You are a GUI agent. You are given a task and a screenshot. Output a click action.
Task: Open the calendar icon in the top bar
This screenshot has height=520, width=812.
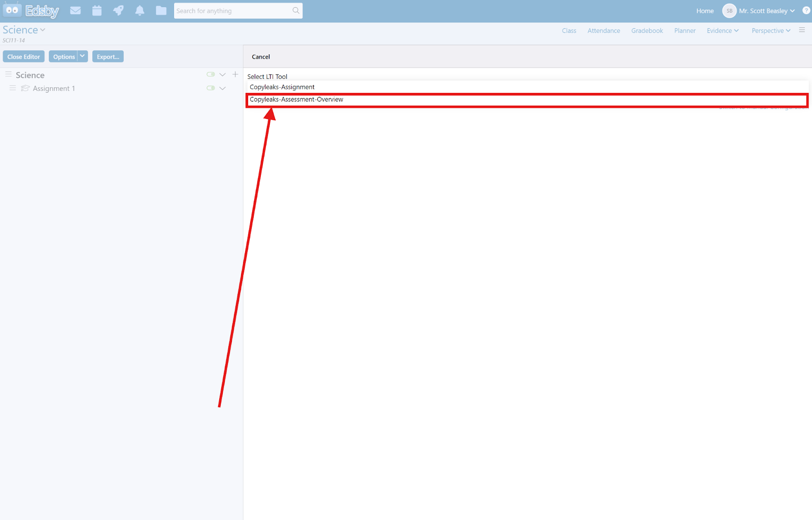97,11
